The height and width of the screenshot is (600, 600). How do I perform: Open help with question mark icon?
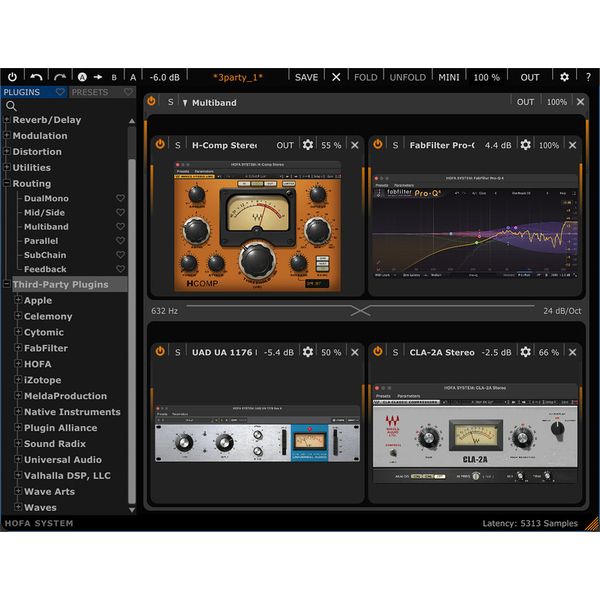[x=589, y=77]
